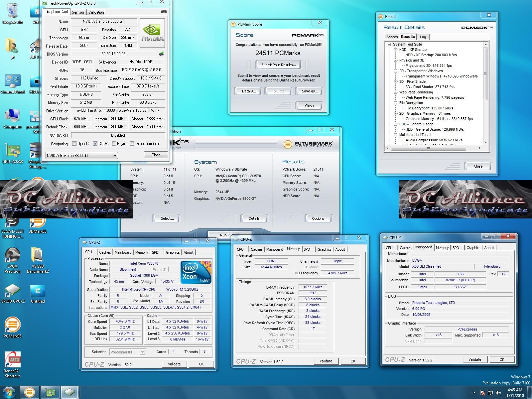Open Caches tab in left CPU-Z window
The width and height of the screenshot is (532, 399).
(105, 252)
